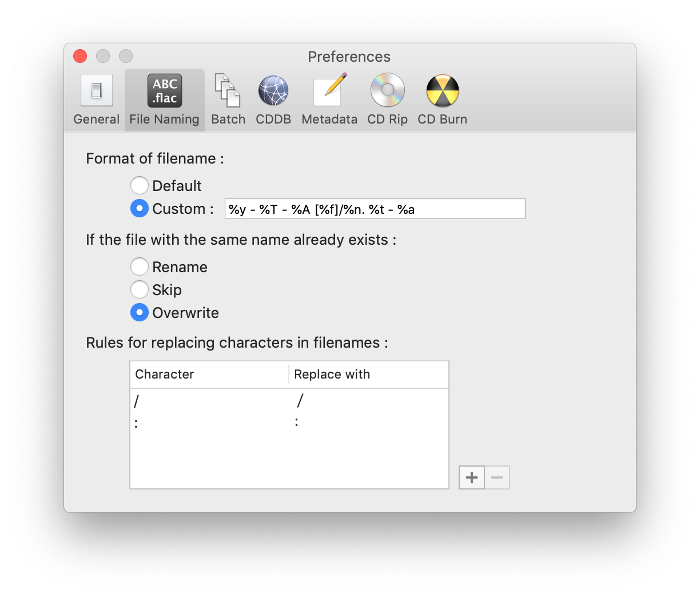Viewport: 700px width, 597px height.
Task: Click the ABC .flac File Naming icon
Action: click(x=164, y=90)
